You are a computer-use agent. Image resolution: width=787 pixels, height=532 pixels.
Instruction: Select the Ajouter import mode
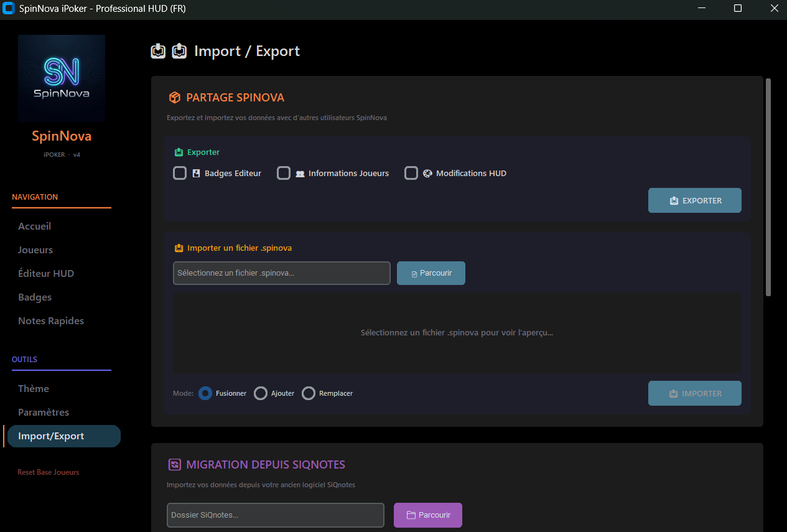click(261, 393)
